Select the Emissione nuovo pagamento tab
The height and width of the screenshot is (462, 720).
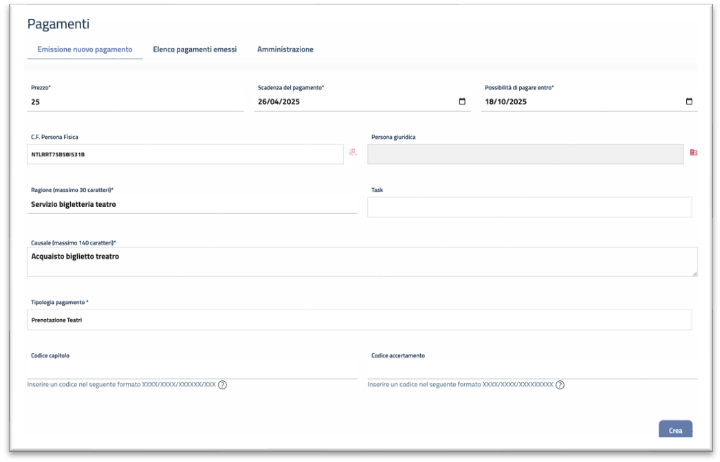[85, 49]
